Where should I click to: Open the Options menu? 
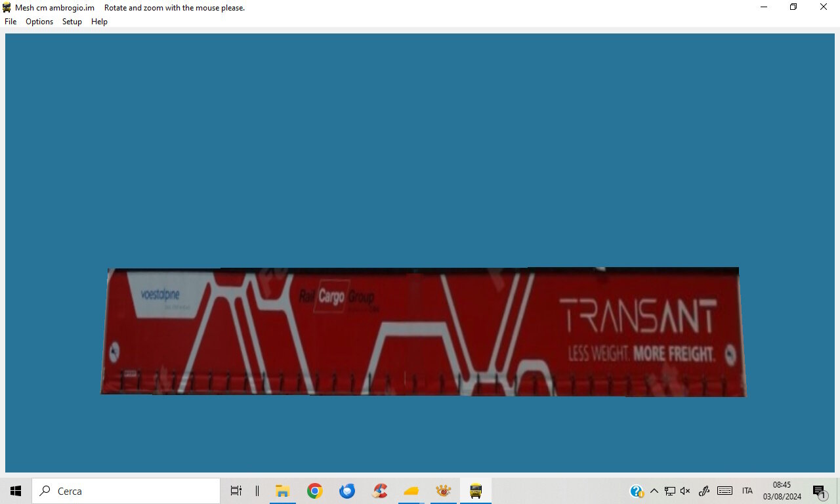click(39, 22)
